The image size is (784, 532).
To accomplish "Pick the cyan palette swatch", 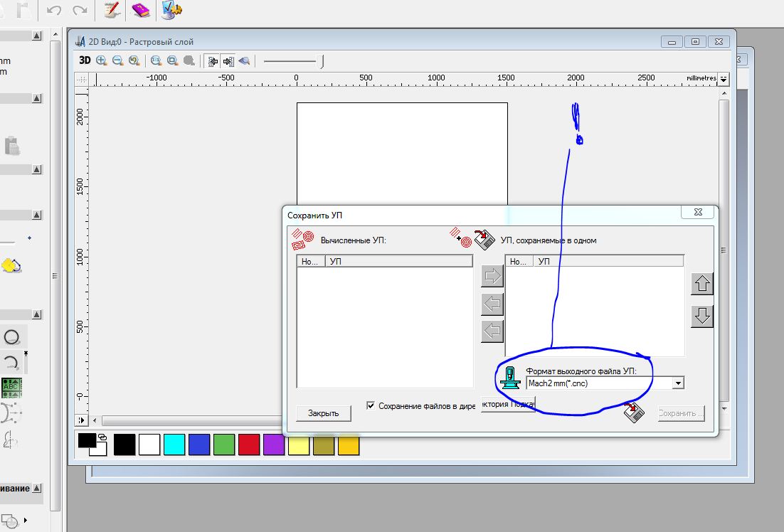I will point(174,445).
